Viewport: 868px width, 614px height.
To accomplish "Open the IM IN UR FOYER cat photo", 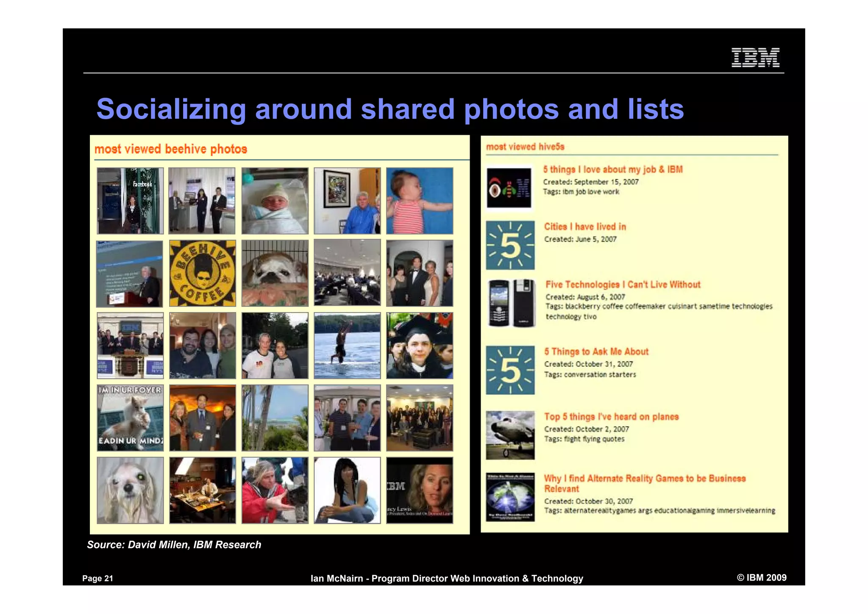I will pyautogui.click(x=130, y=418).
